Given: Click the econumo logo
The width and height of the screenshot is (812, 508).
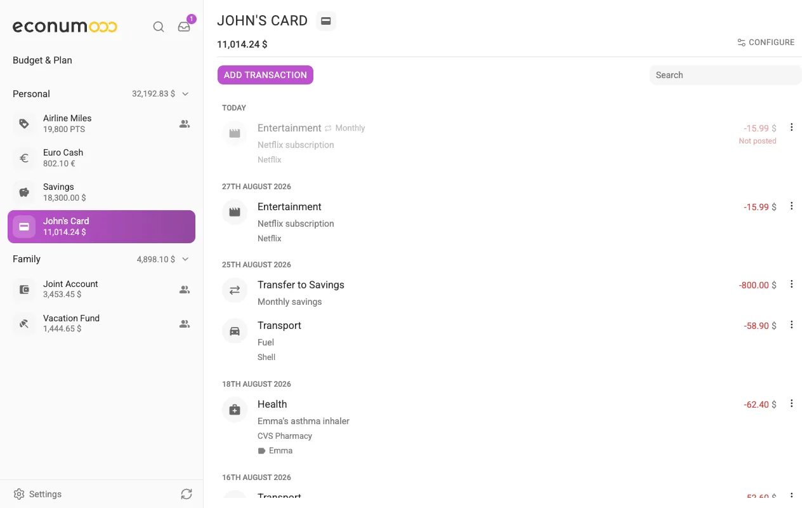Looking at the screenshot, I should (x=65, y=27).
